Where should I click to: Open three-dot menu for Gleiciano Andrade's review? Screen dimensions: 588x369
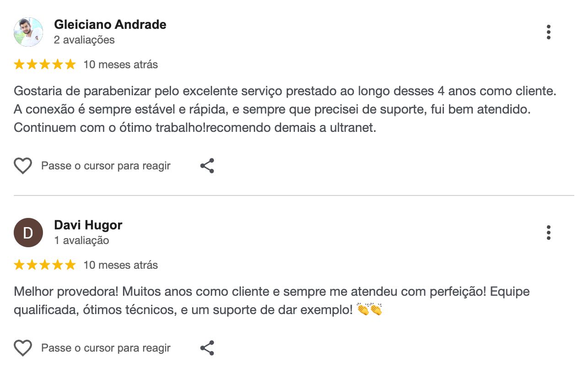click(x=548, y=32)
